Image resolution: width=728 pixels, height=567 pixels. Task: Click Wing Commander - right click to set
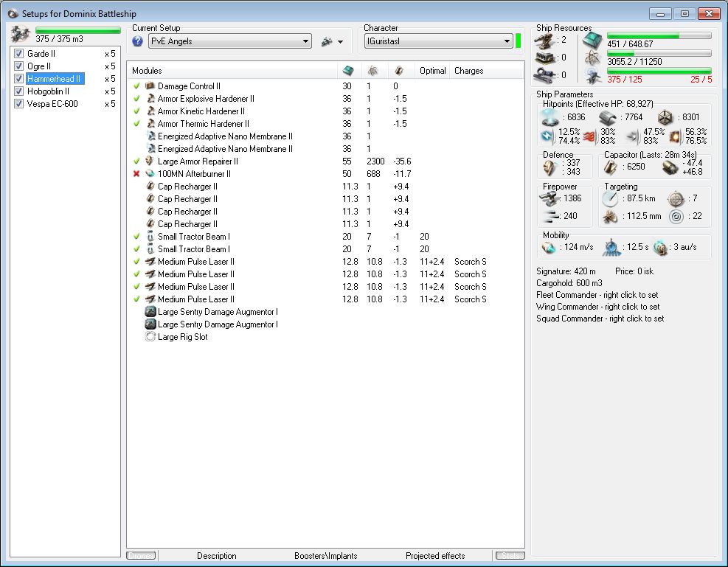[x=598, y=307]
